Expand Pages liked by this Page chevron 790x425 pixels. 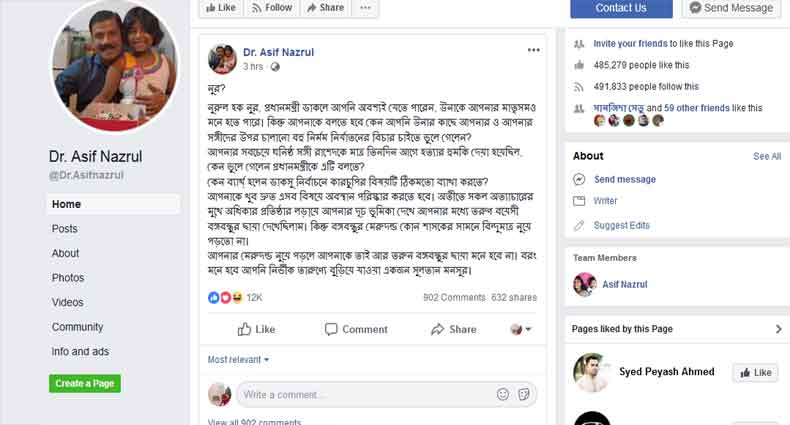[x=778, y=329]
